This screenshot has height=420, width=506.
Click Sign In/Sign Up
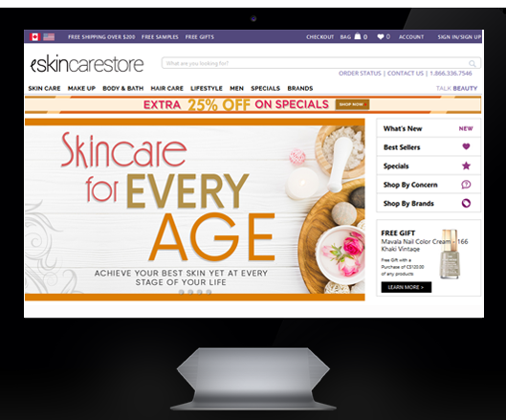point(459,37)
